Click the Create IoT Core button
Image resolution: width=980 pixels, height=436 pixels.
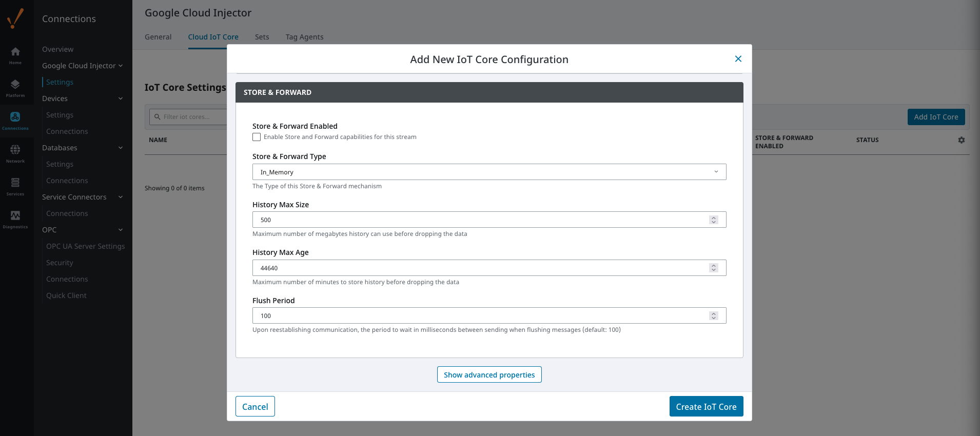pos(705,406)
